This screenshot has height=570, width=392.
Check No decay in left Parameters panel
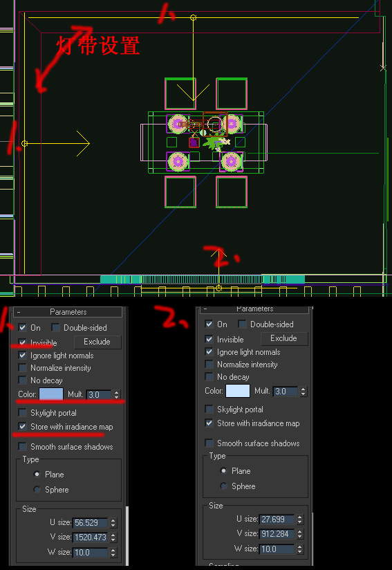pyautogui.click(x=23, y=380)
